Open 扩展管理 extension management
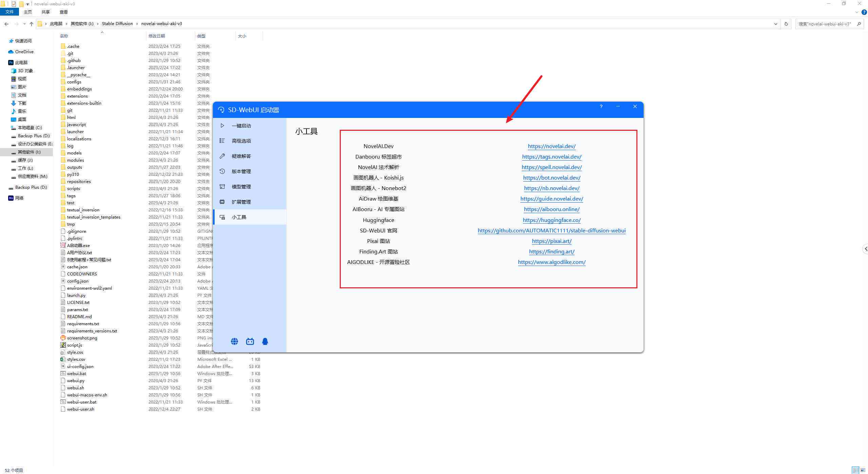The height and width of the screenshot is (474, 868). [x=250, y=202]
